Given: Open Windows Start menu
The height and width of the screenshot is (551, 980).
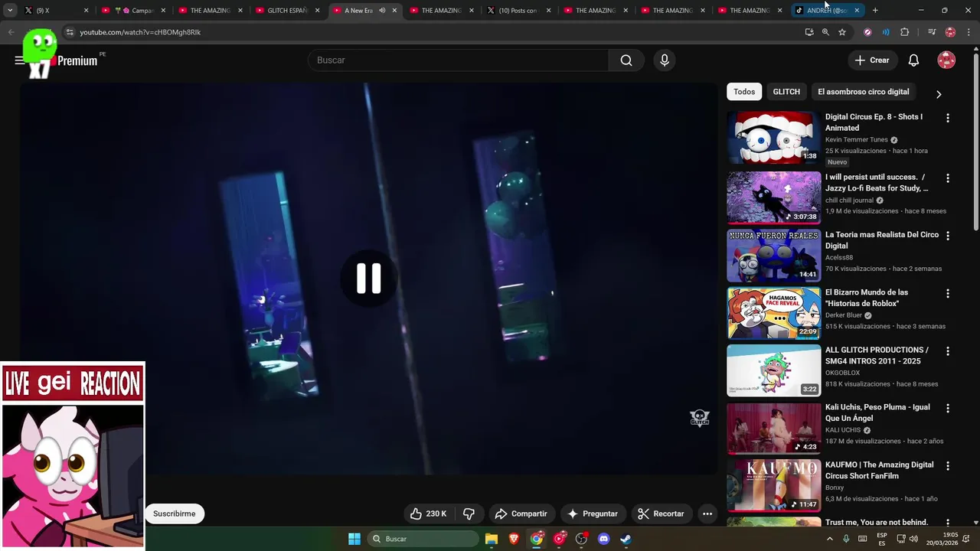Looking at the screenshot, I should coord(354,539).
